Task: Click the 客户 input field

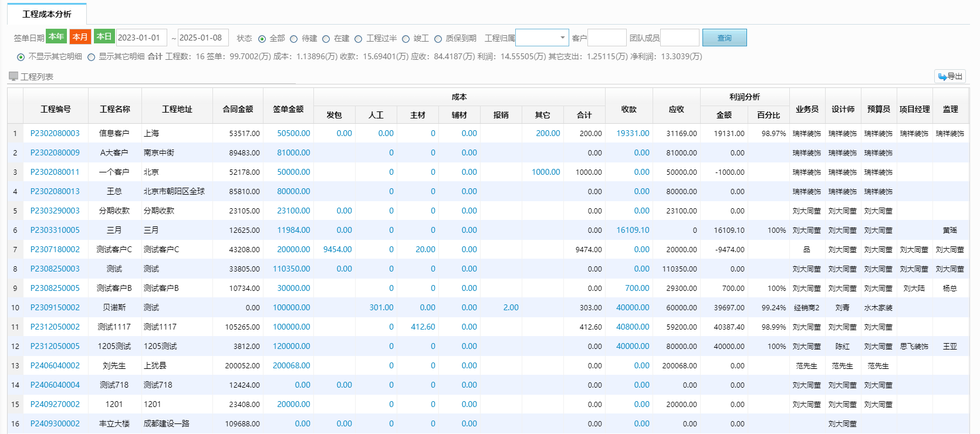Action: pyautogui.click(x=607, y=38)
